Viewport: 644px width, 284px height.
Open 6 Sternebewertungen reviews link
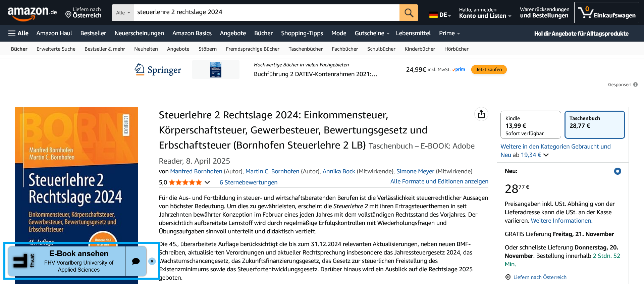coord(248,182)
